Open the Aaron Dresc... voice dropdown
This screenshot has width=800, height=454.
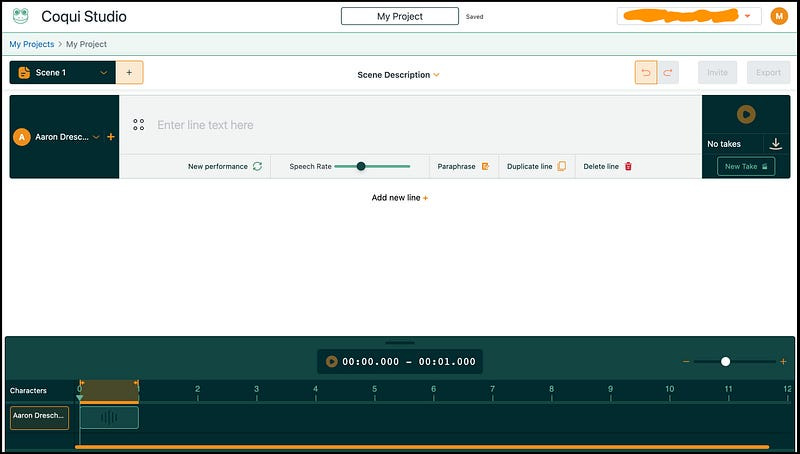click(96, 137)
